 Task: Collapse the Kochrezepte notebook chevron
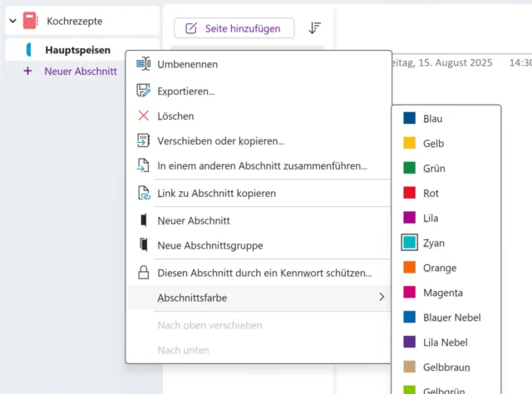click(x=12, y=20)
